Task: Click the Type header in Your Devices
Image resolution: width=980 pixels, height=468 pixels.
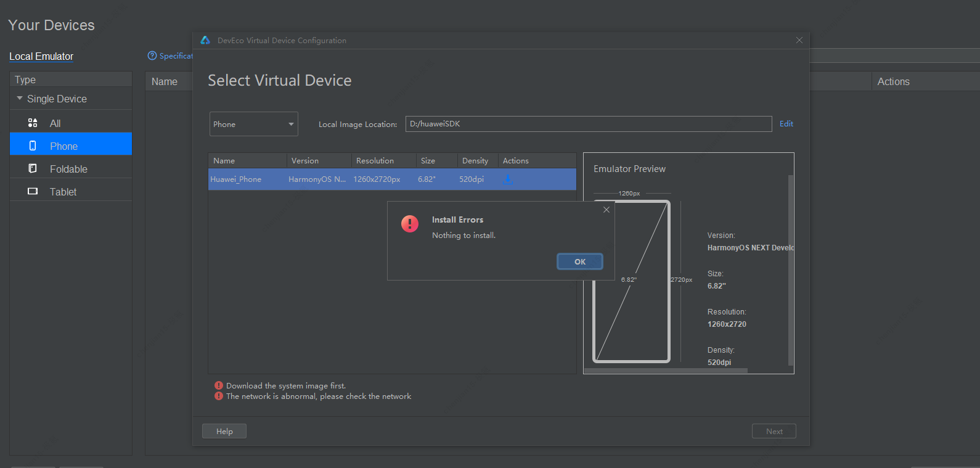Action: pyautogui.click(x=71, y=80)
